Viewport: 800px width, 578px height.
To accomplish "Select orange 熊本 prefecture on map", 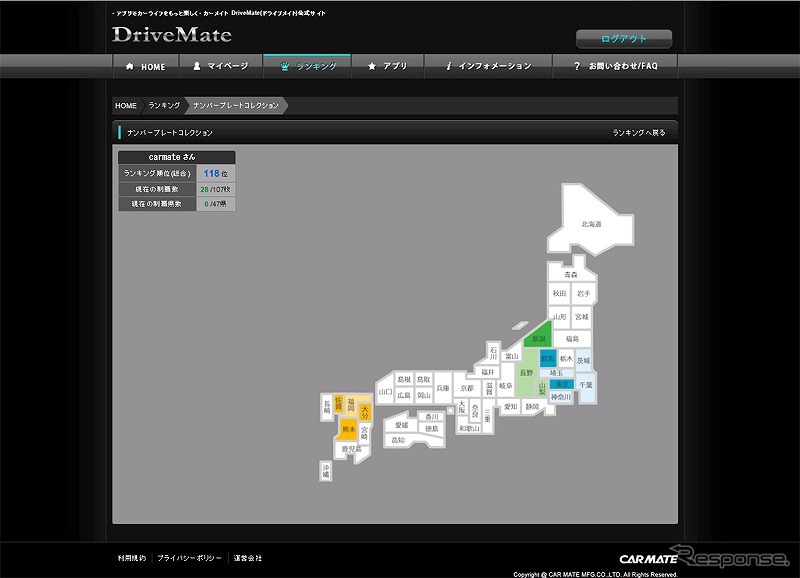I will pyautogui.click(x=348, y=429).
